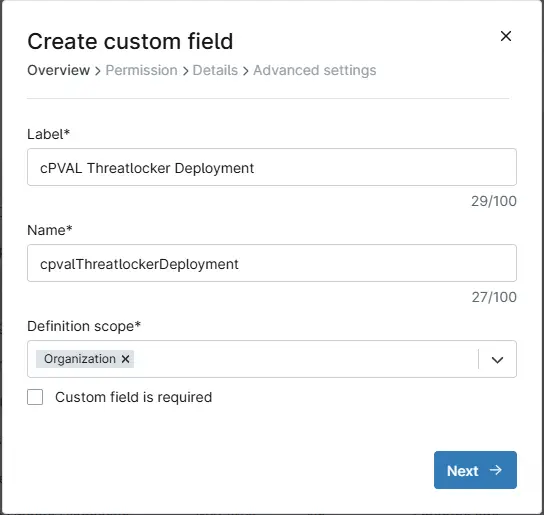Click the chevron after Overview
The width and height of the screenshot is (544, 515).
tap(98, 71)
